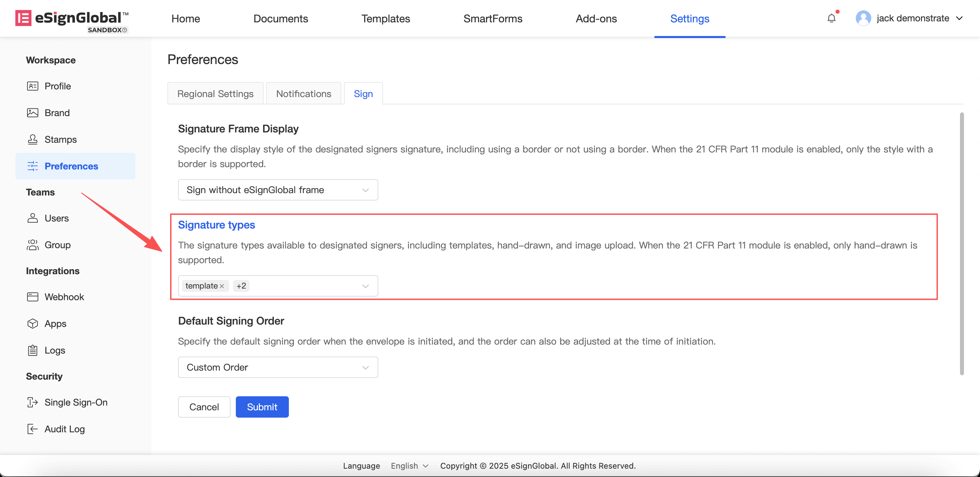
Task: Click the notification bell icon
Action: [x=831, y=18]
